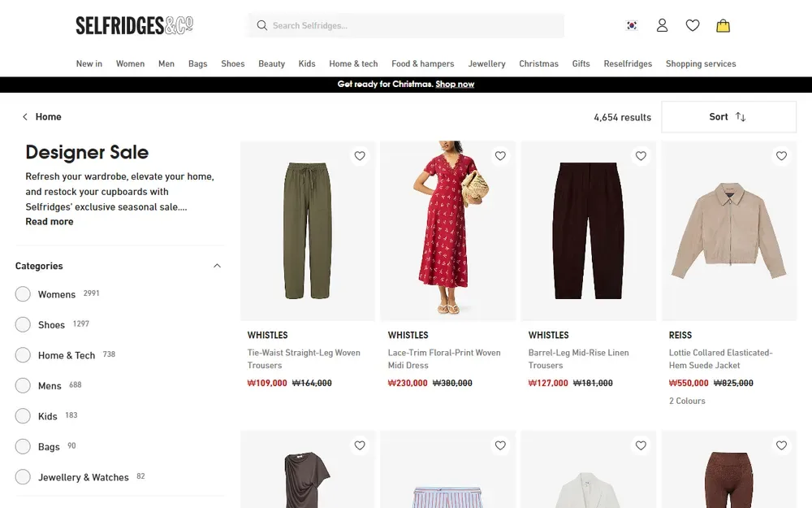Select the Home & Tech category filter
Screen dimensions: 812x508
[23, 355]
